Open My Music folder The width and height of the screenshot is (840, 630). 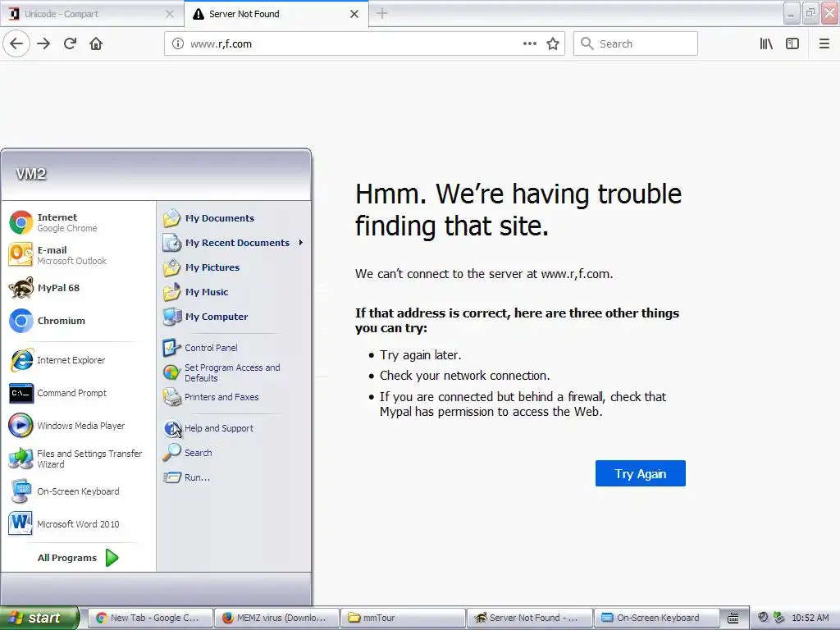click(x=234, y=292)
